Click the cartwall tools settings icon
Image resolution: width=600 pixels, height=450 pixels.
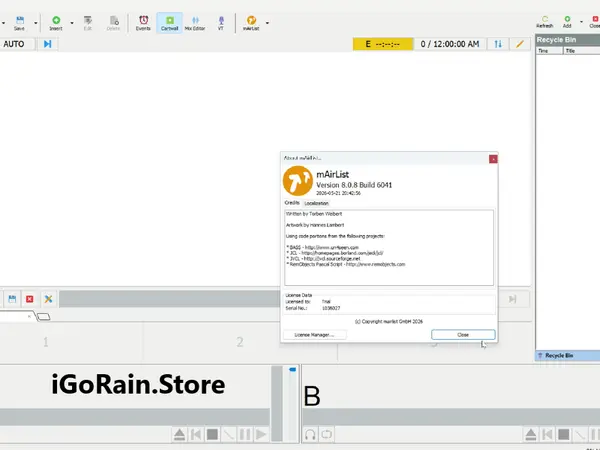[48, 299]
